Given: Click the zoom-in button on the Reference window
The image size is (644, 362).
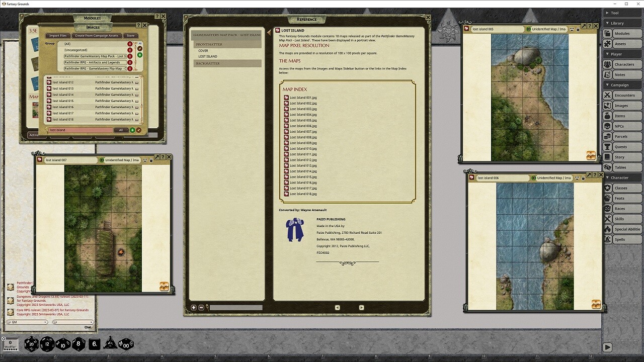Looking at the screenshot, I should [x=193, y=307].
